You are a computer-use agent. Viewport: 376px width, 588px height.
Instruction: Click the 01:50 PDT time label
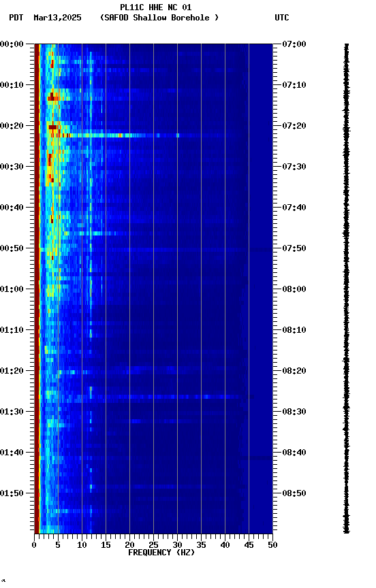tap(12, 493)
